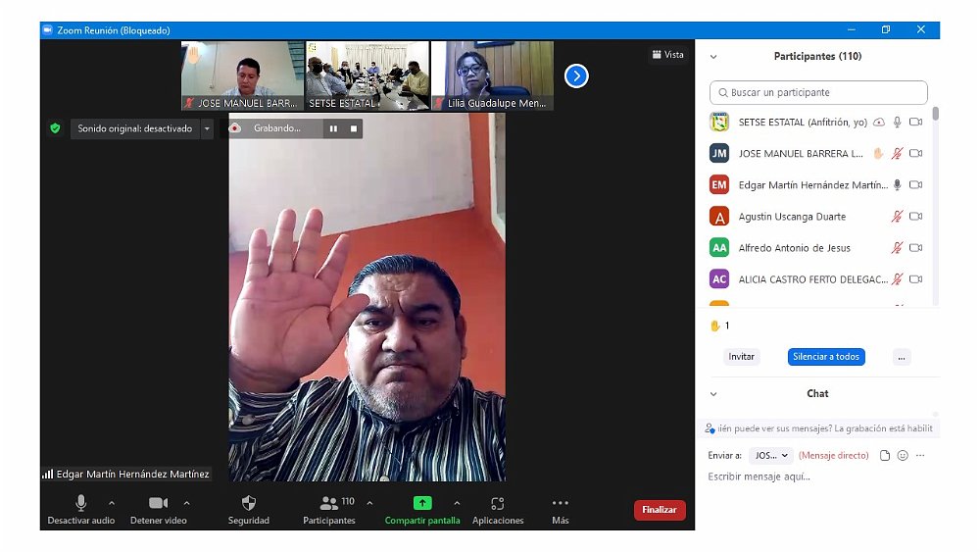Open the Vista layout menu

(667, 55)
